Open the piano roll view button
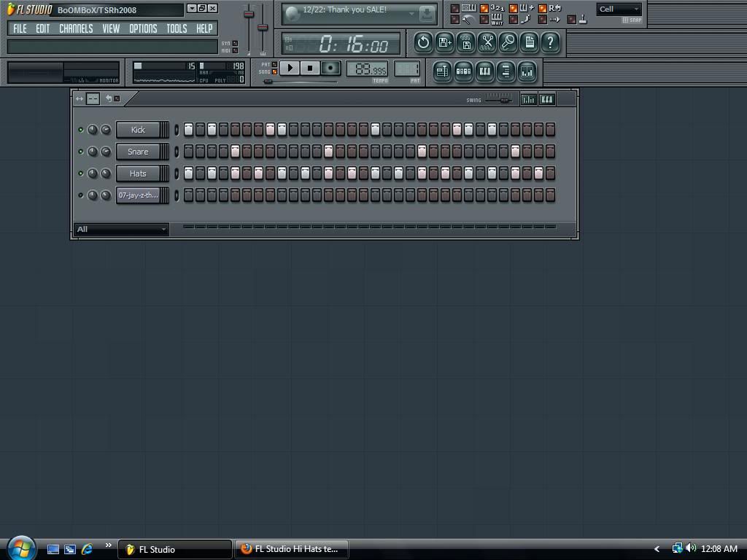747x560 pixels. click(484, 72)
